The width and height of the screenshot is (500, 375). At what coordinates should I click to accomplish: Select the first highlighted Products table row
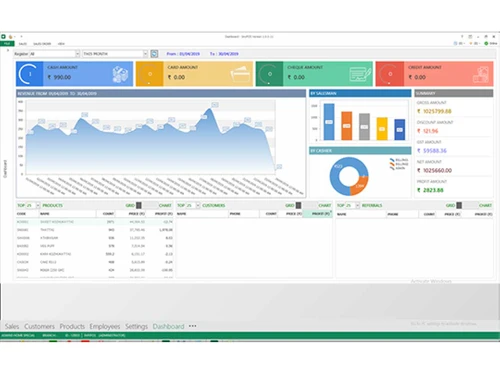coord(95,222)
